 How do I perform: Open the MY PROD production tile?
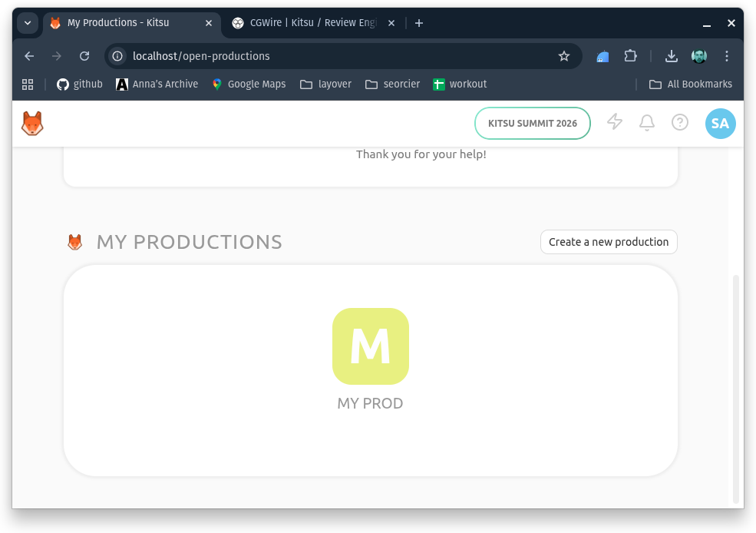tap(370, 346)
